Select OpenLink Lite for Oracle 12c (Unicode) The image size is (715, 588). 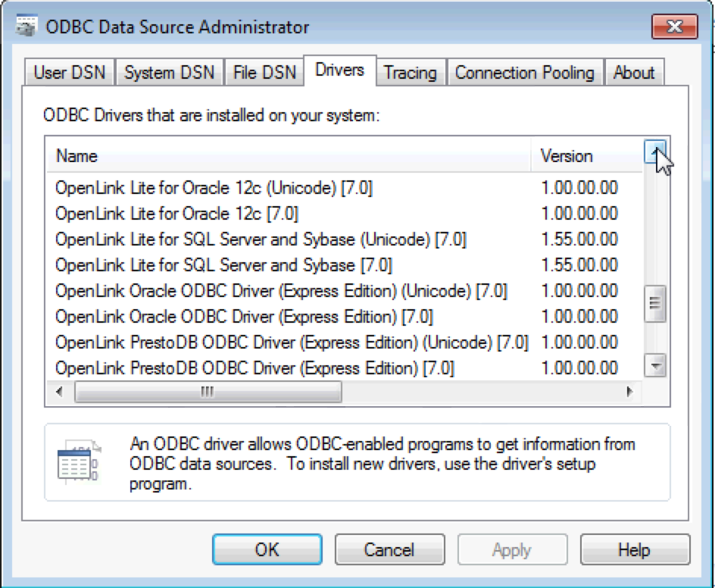coord(214,187)
